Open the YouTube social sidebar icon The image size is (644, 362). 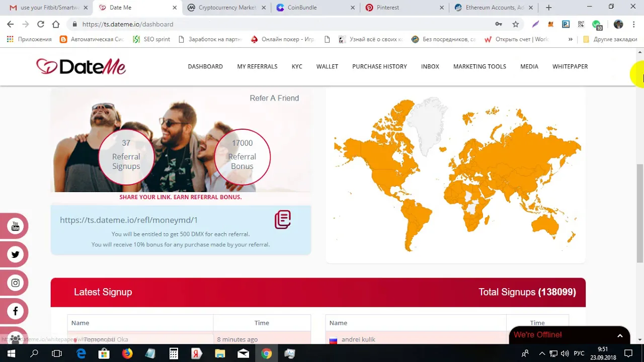pos(15,227)
